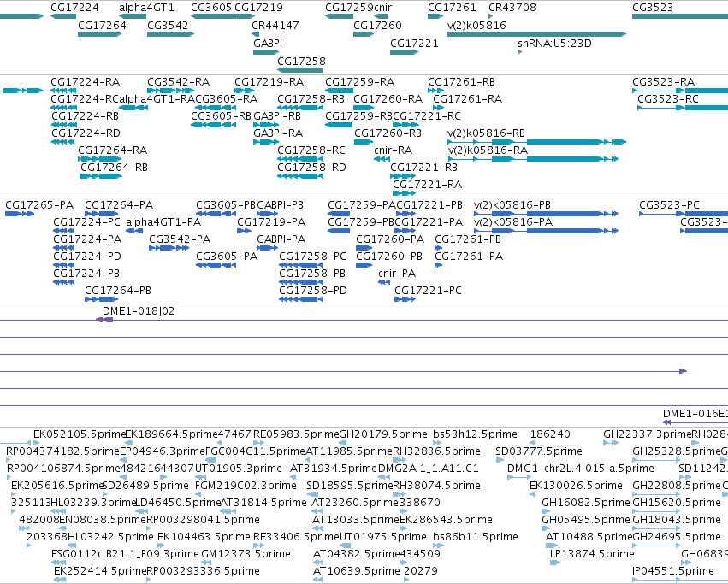Click the CG17264 gene arrow glyph
The height and width of the screenshot is (584, 728).
[x=99, y=34]
